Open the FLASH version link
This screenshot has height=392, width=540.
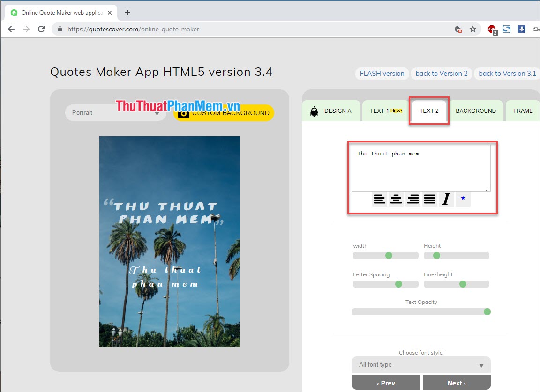(382, 74)
